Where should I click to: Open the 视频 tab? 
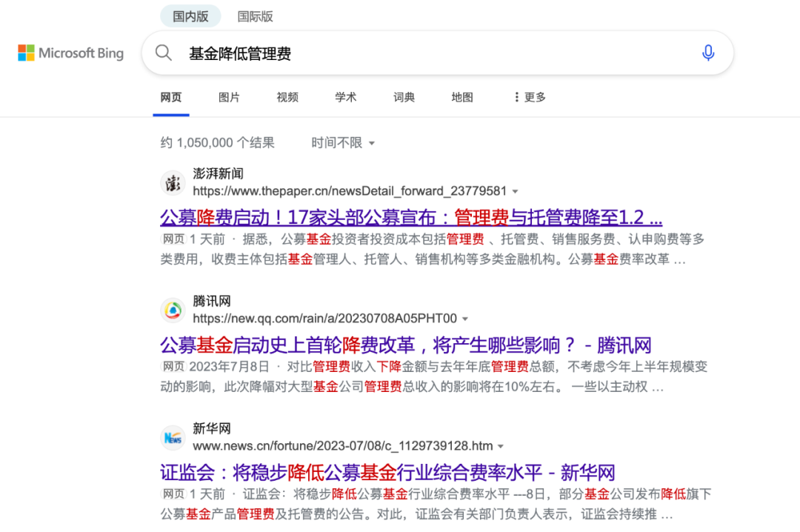287,97
